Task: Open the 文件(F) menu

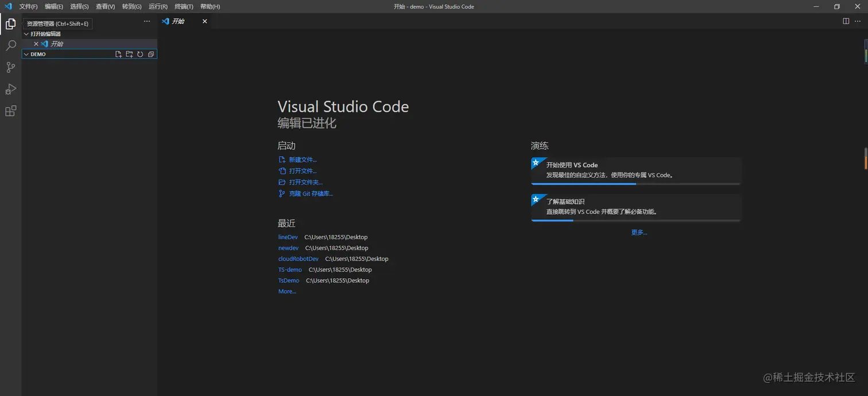Action: pos(28,6)
